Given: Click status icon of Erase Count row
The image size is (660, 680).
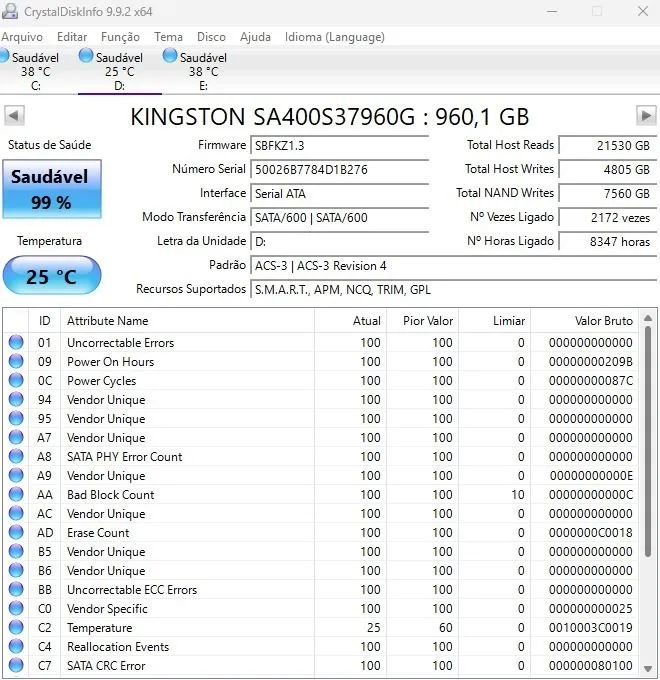Looking at the screenshot, I should pos(16,533).
